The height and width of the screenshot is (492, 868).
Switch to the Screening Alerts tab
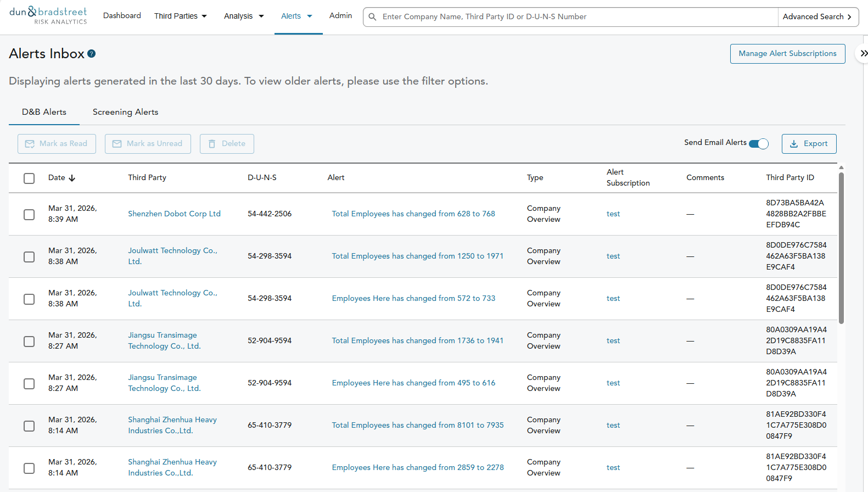(x=125, y=112)
